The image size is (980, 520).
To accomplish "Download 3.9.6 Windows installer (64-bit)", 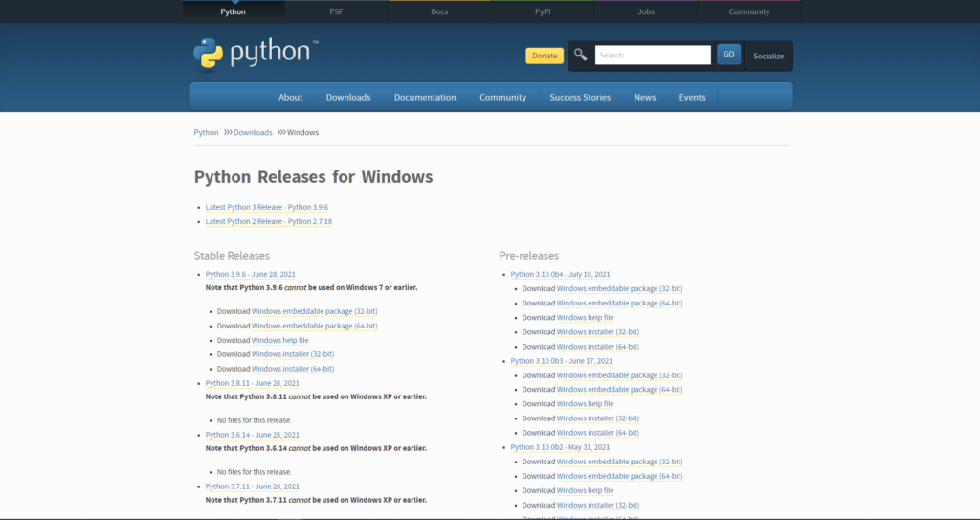I will pyautogui.click(x=293, y=369).
